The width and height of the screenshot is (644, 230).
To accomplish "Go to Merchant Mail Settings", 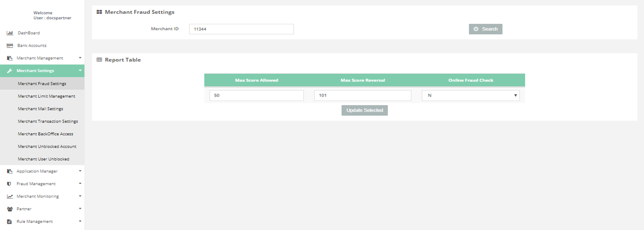I will [40, 109].
